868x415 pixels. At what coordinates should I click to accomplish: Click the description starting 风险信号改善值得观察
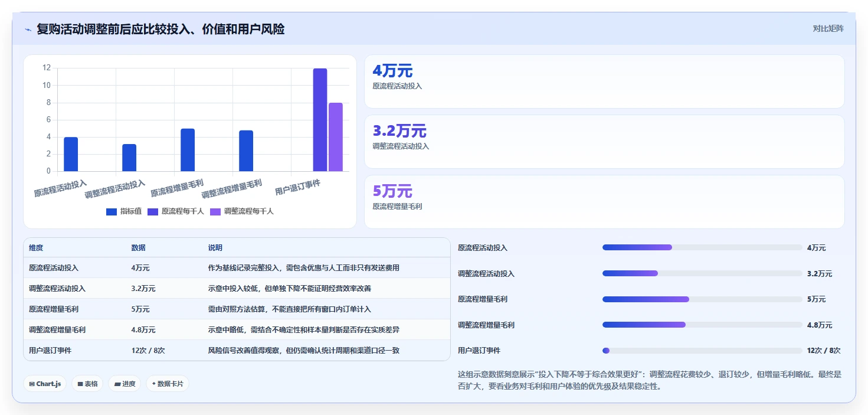tap(304, 351)
